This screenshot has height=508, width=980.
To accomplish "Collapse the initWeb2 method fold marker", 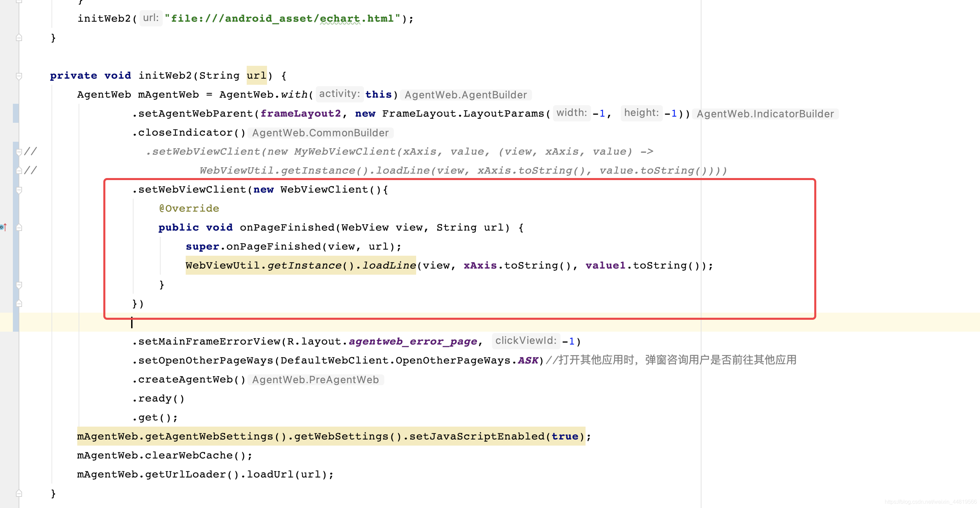I will point(19,76).
